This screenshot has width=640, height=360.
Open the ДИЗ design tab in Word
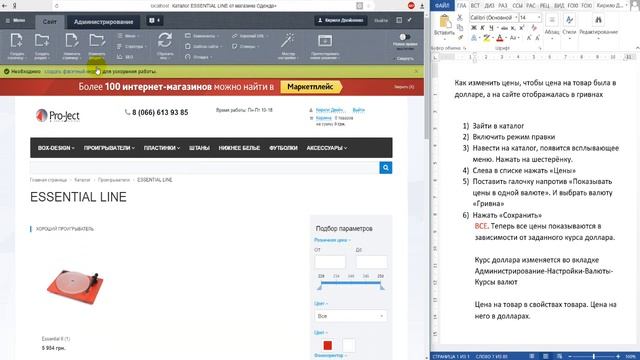coord(489,6)
